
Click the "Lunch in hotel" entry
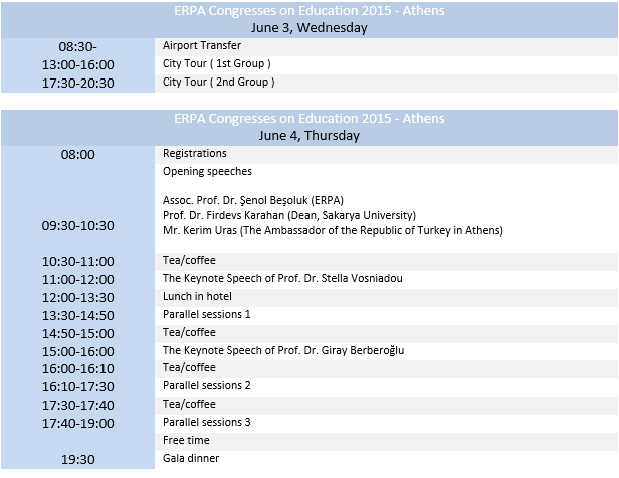pos(197,297)
